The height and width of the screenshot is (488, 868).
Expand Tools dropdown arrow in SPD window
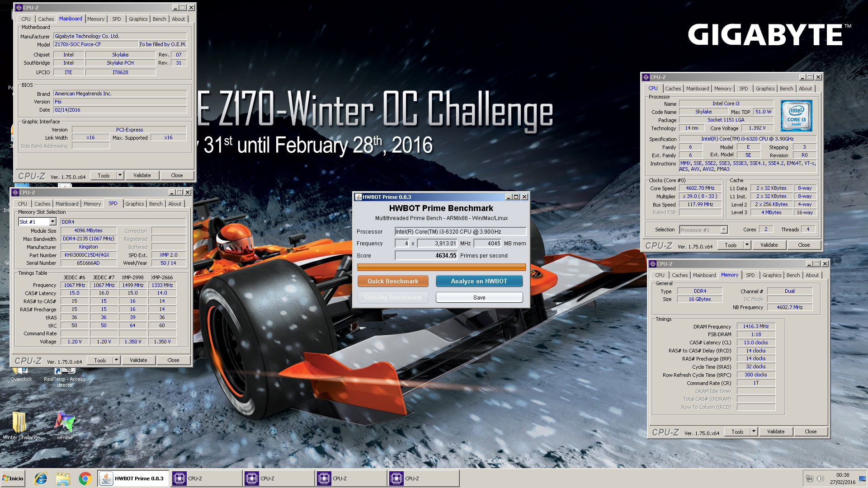(x=116, y=360)
